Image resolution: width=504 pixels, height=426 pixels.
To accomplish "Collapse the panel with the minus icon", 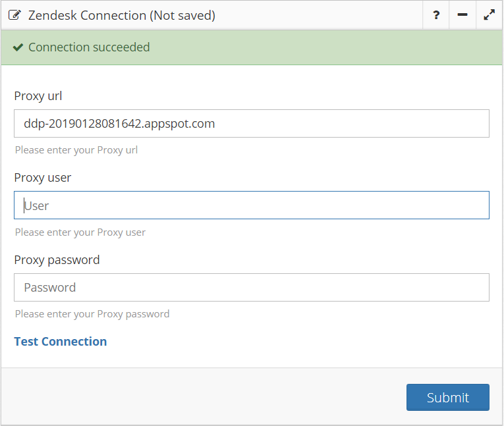I will [462, 15].
